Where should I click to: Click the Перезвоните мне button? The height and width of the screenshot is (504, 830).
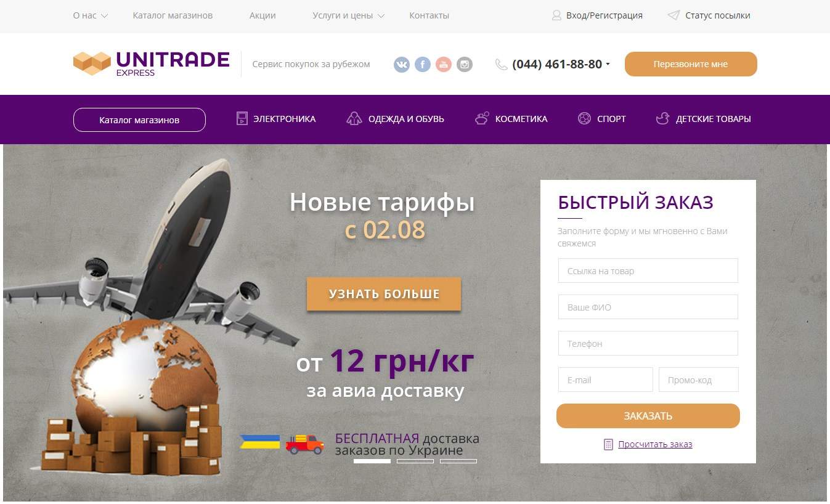[x=691, y=64]
